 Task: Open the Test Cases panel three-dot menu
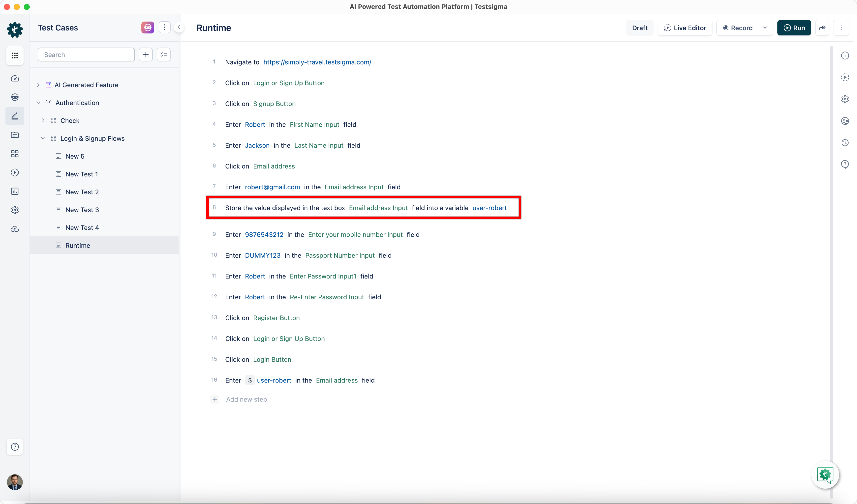click(x=165, y=27)
